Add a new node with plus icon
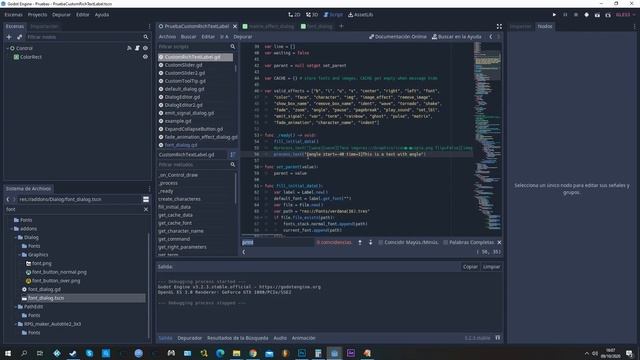This screenshot has height=360, width=640. tap(9, 37)
